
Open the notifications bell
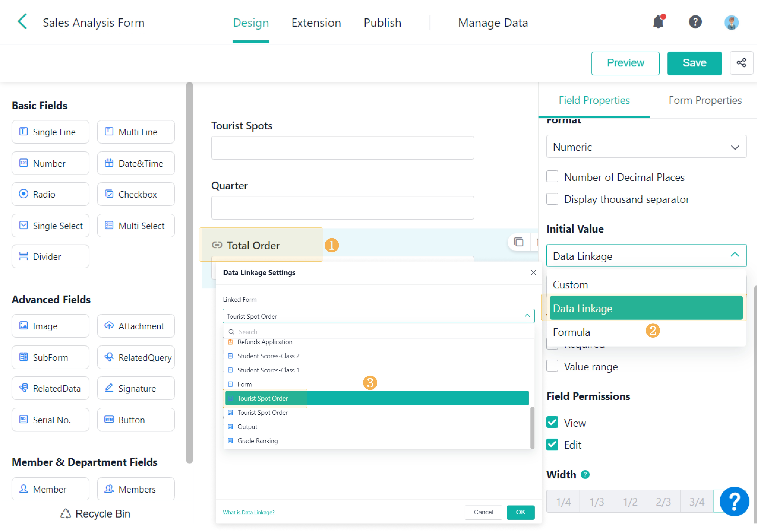click(x=658, y=22)
